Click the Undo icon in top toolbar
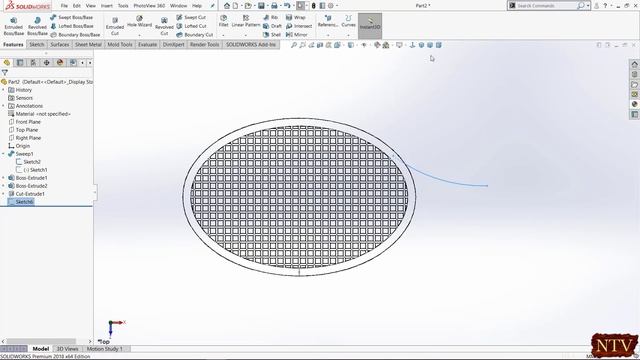This screenshot has height=360, width=640. tap(287, 6)
